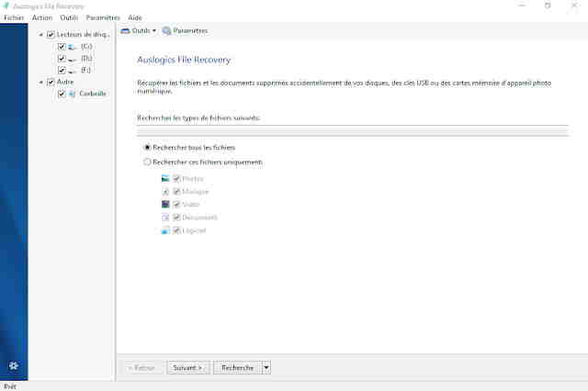This screenshot has height=391, width=588.
Task: Click the Corbeille recycle bin icon
Action: 73,94
